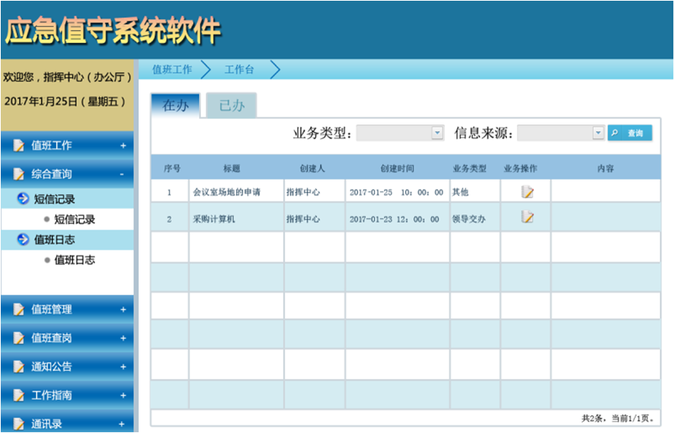
Task: Click the 内容 column header
Action: click(x=605, y=168)
